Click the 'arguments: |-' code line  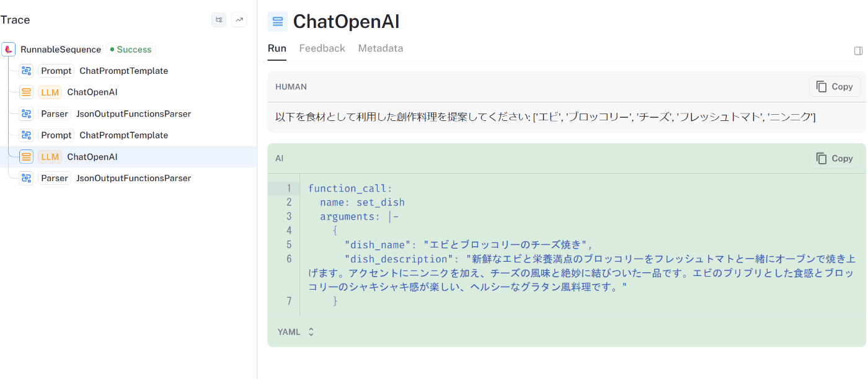pyautogui.click(x=359, y=216)
